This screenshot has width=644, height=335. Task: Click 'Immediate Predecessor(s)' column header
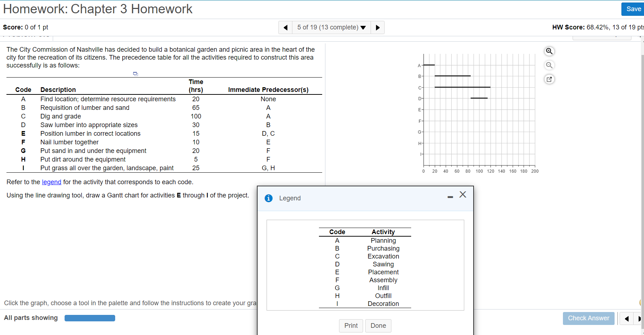pyautogui.click(x=268, y=90)
